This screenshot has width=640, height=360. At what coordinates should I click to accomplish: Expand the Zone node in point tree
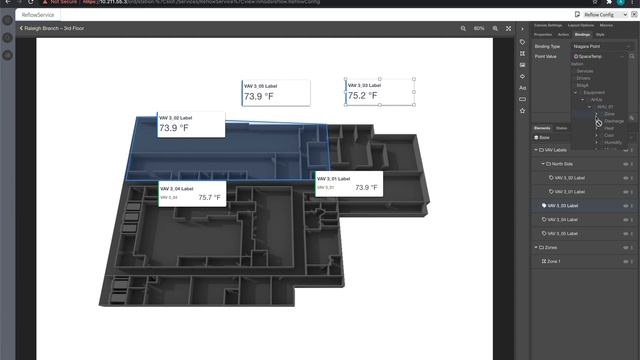coord(596,114)
